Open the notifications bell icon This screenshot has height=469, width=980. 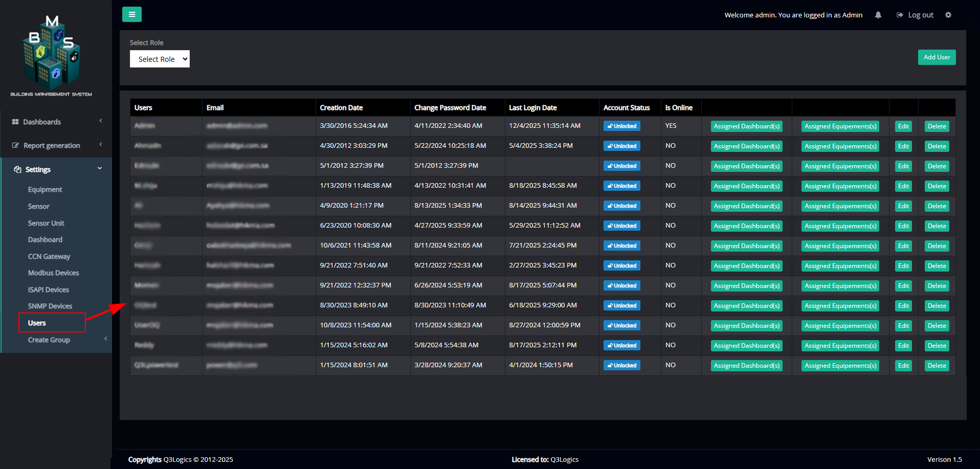[x=878, y=15]
